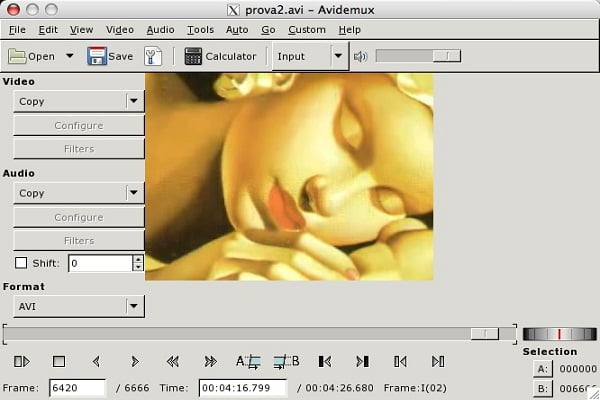Open the Auto menu
The image size is (600, 400).
click(x=237, y=30)
